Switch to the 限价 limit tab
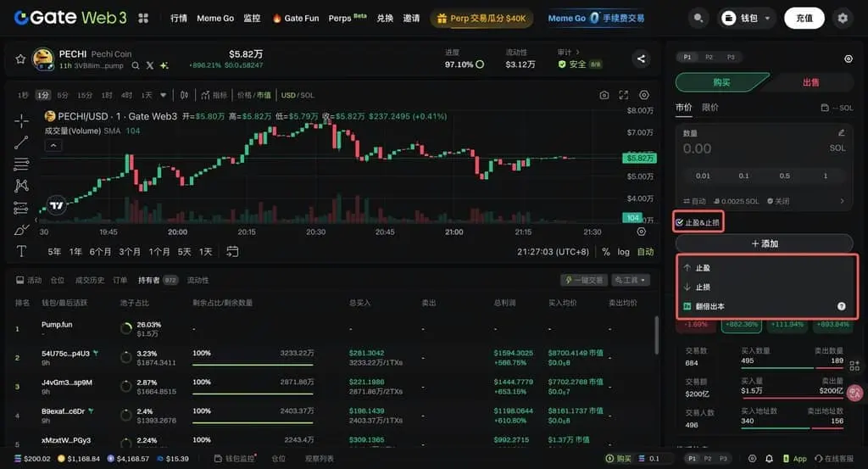Image resolution: width=868 pixels, height=469 pixels. click(710, 108)
